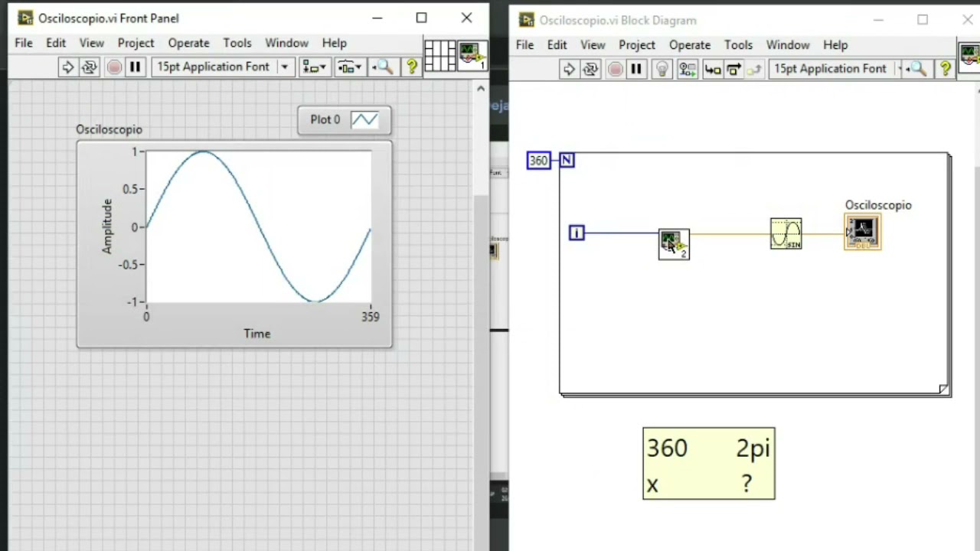
Task: Click the Osciloscopio waveform chart terminal
Action: (x=863, y=233)
